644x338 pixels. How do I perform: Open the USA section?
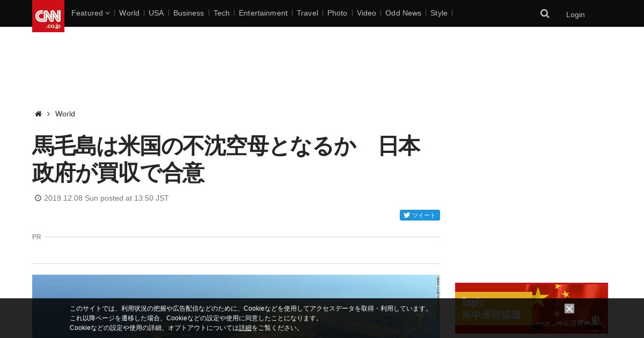156,13
